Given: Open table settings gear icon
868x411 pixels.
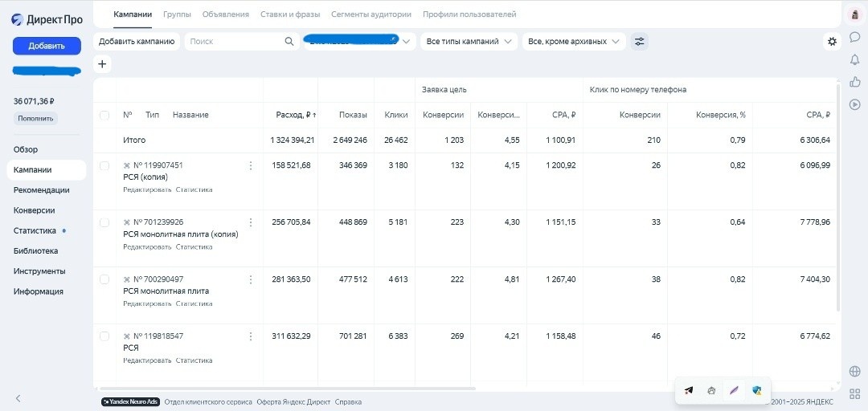Looking at the screenshot, I should coord(832,42).
